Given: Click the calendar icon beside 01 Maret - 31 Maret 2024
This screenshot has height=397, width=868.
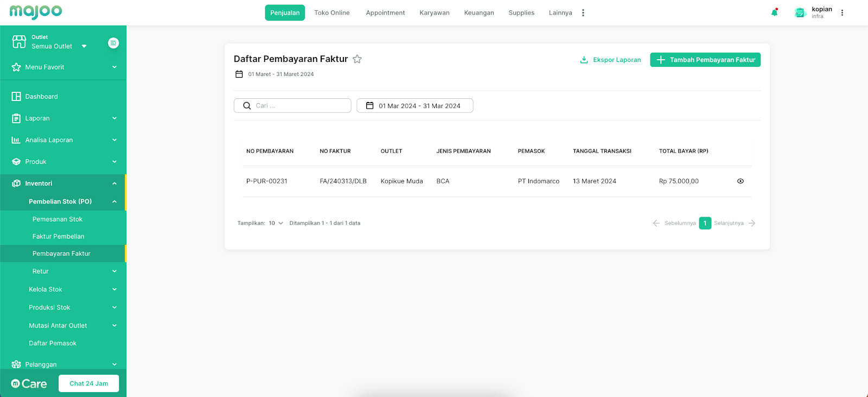Looking at the screenshot, I should point(239,74).
